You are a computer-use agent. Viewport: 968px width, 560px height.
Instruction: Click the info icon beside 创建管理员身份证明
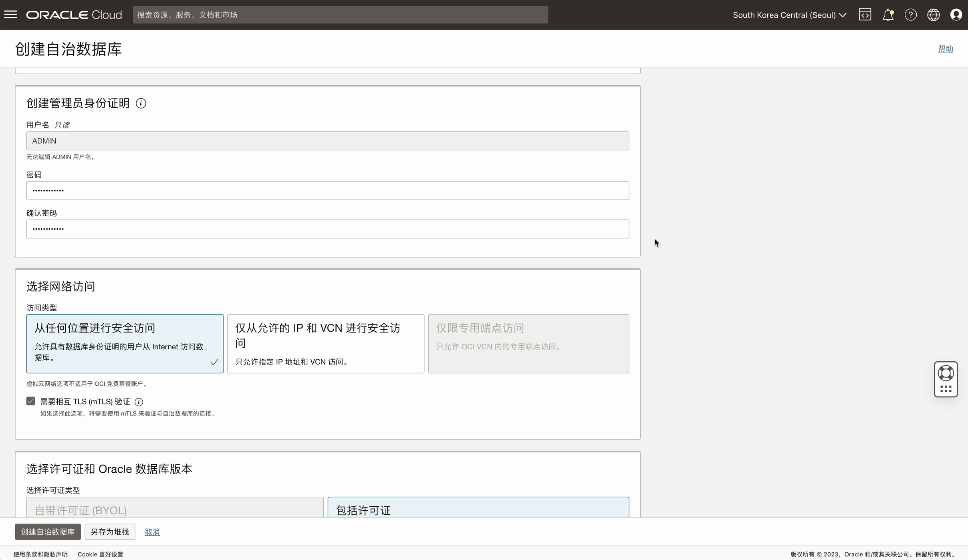click(141, 103)
